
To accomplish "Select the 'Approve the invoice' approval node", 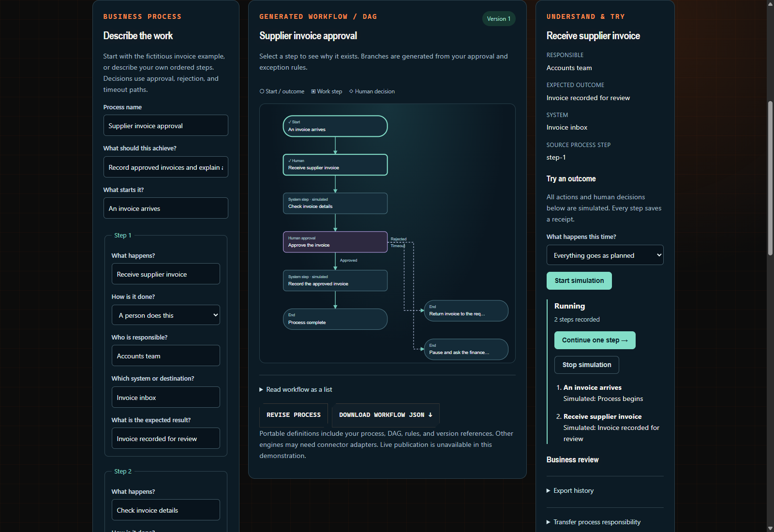I will [x=335, y=242].
